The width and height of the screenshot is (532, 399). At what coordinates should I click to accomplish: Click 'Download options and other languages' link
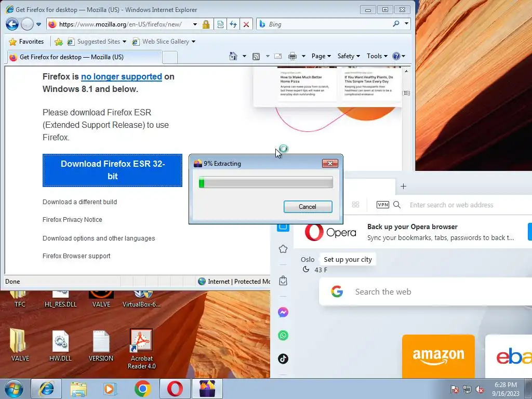point(99,238)
